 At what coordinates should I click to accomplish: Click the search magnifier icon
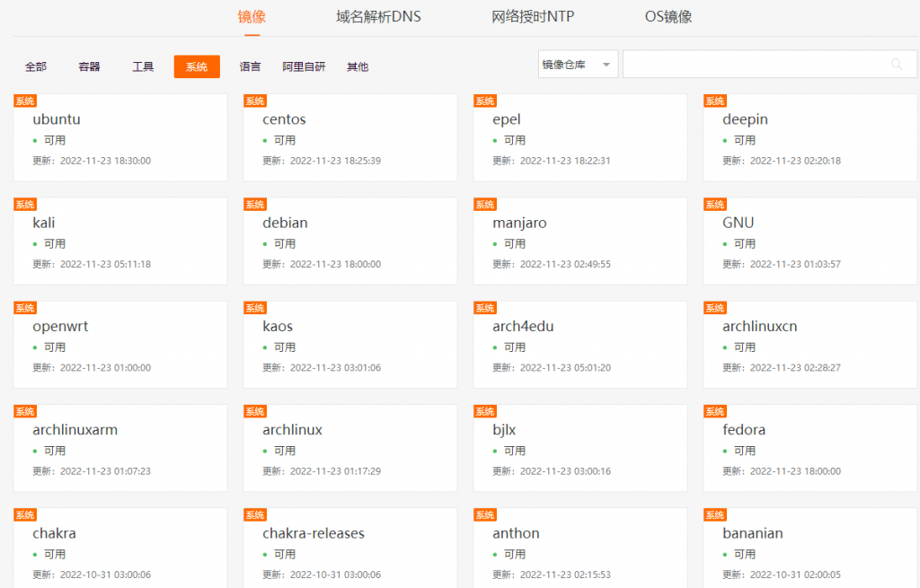point(897,64)
